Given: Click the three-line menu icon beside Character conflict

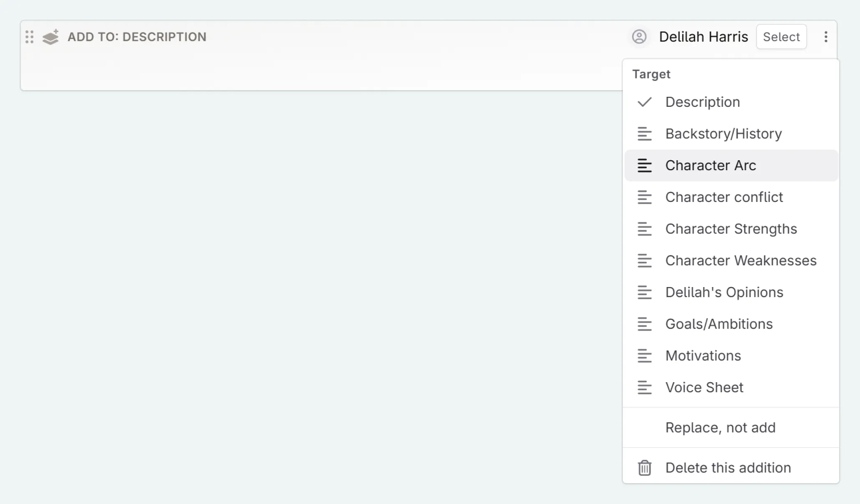Looking at the screenshot, I should click(645, 197).
